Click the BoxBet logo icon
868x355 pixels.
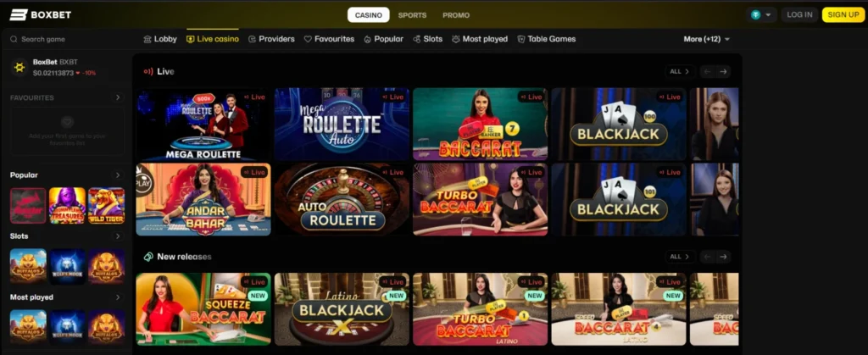coord(19,15)
